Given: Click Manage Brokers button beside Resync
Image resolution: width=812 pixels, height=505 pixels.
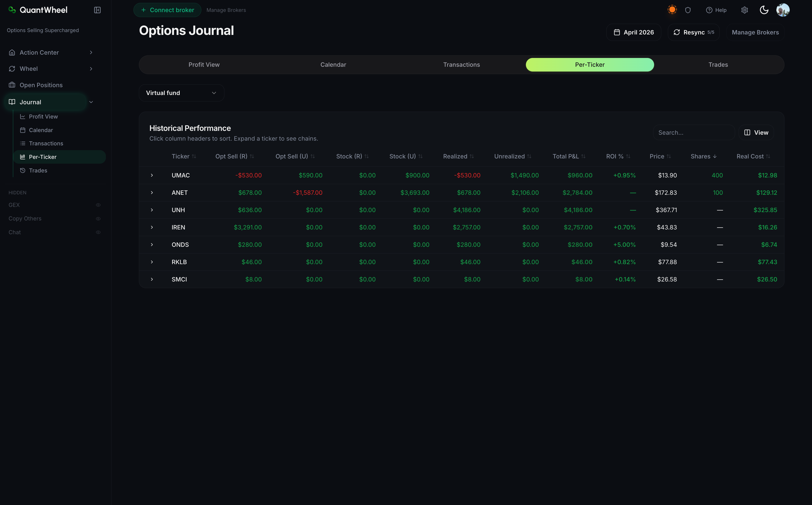Looking at the screenshot, I should coord(755,32).
